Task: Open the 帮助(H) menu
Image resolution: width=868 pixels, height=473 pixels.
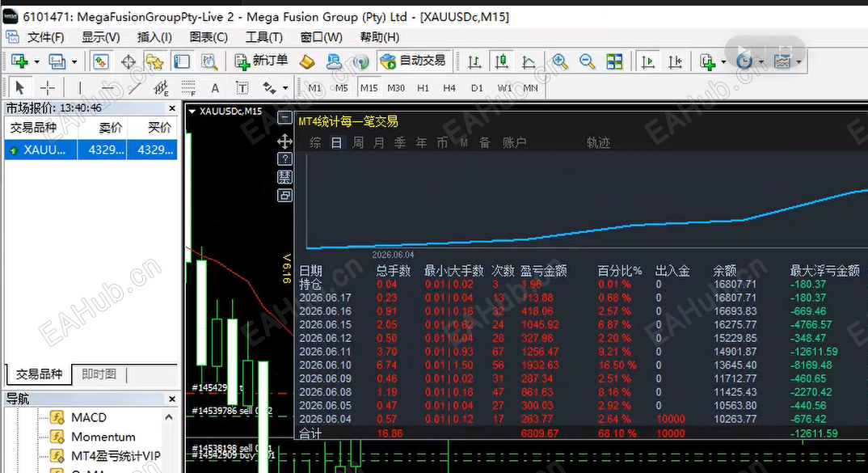Action: coord(380,37)
